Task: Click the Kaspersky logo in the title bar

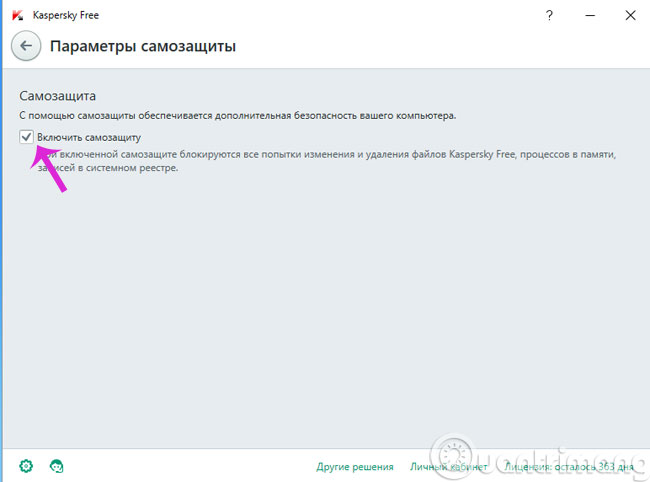Action: (17, 15)
